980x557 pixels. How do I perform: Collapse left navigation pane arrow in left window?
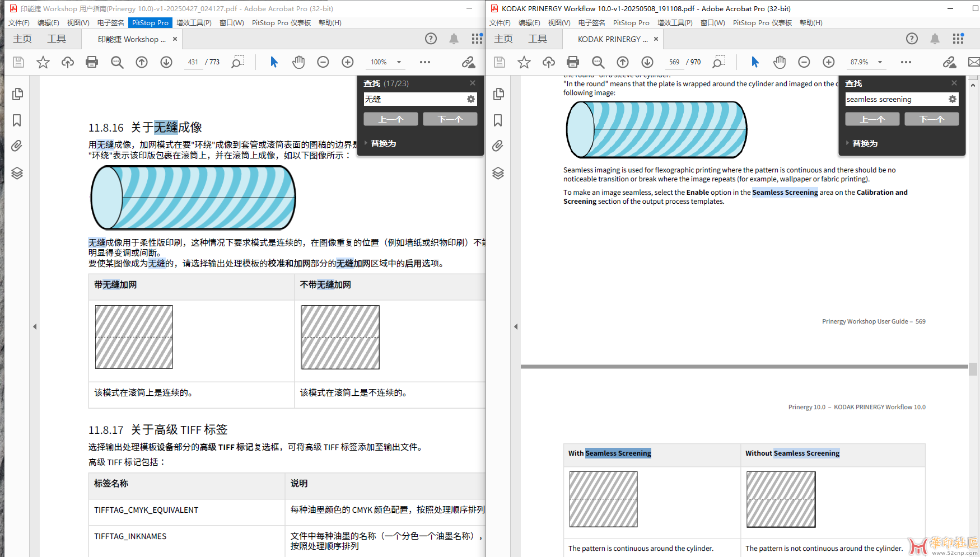pyautogui.click(x=35, y=326)
